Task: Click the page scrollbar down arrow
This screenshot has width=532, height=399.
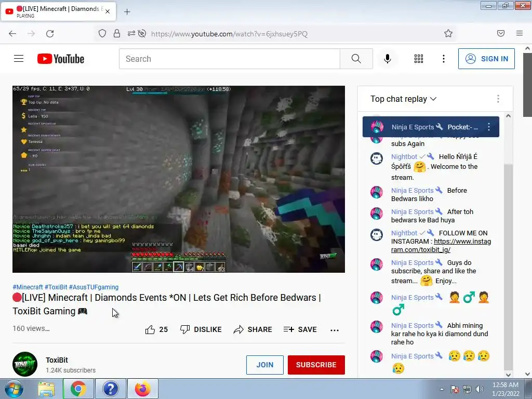Action: click(528, 374)
